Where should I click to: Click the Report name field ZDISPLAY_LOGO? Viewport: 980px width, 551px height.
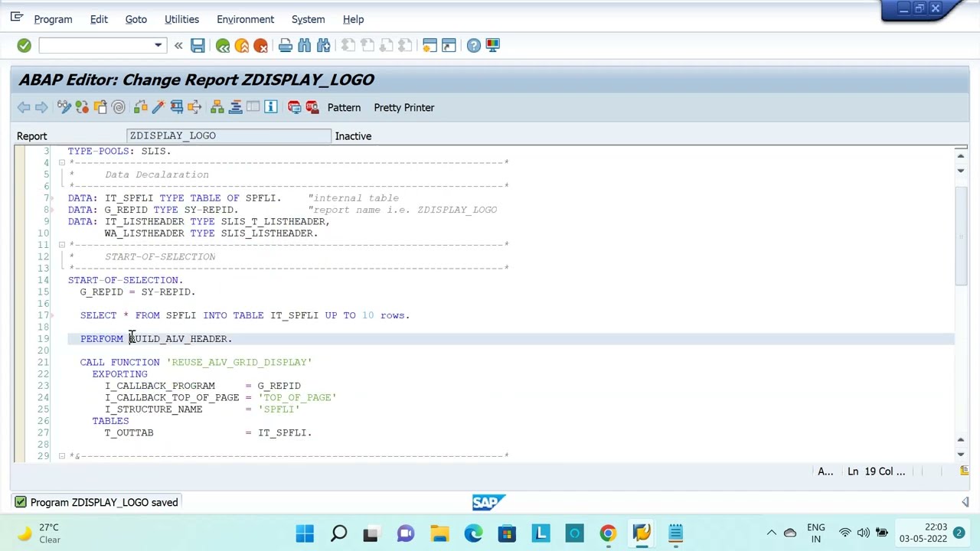[x=227, y=135]
